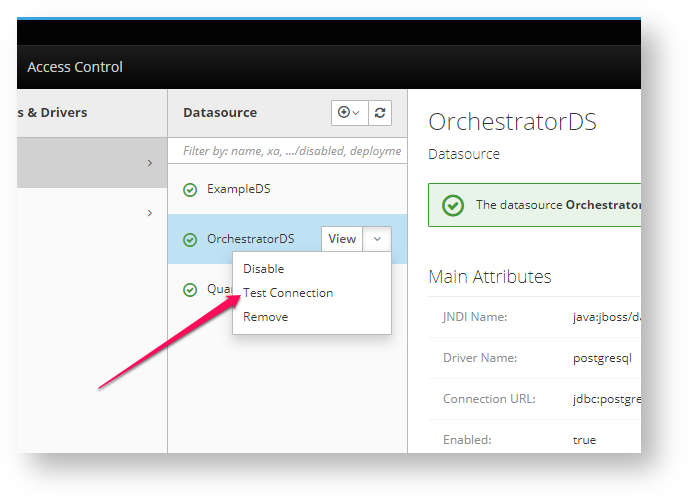Choose Disable from the datasource menu

tap(264, 269)
